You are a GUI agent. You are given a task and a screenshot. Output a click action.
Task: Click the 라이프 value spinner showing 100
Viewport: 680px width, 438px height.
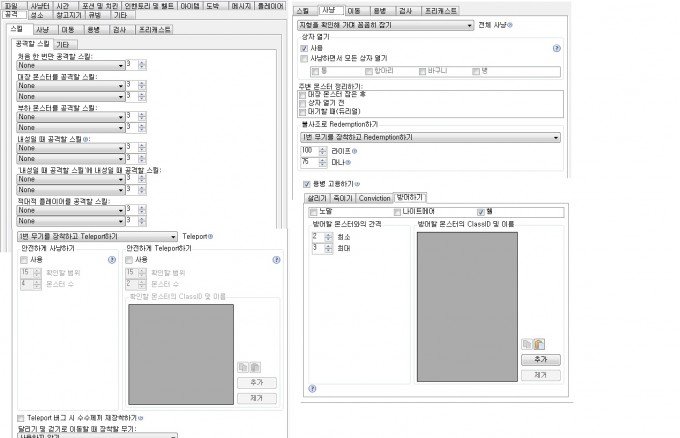click(x=307, y=150)
